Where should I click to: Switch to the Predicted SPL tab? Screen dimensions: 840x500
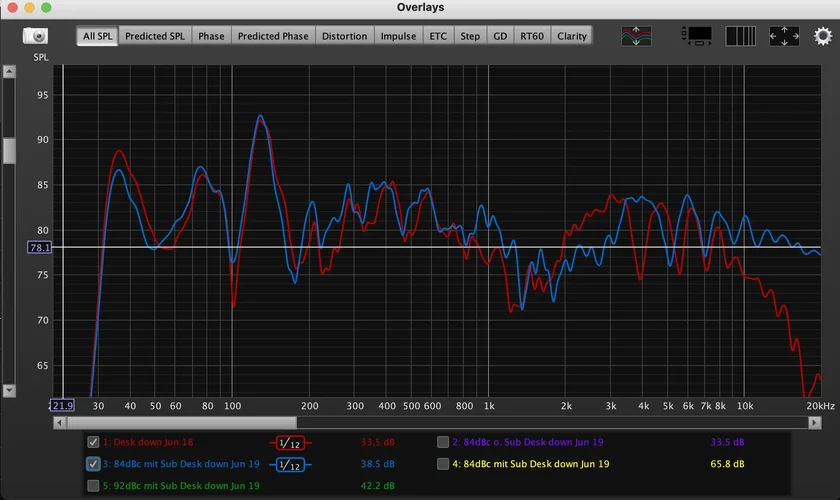coord(155,36)
